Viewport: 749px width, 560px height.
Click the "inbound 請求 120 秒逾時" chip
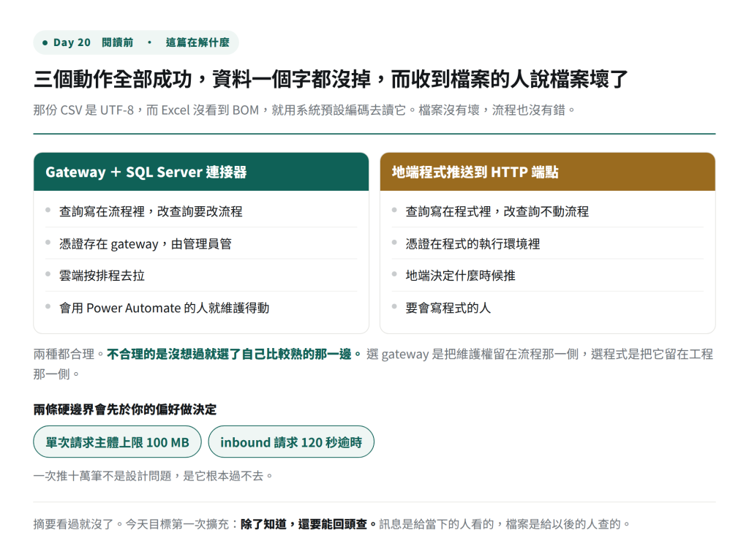[291, 442]
